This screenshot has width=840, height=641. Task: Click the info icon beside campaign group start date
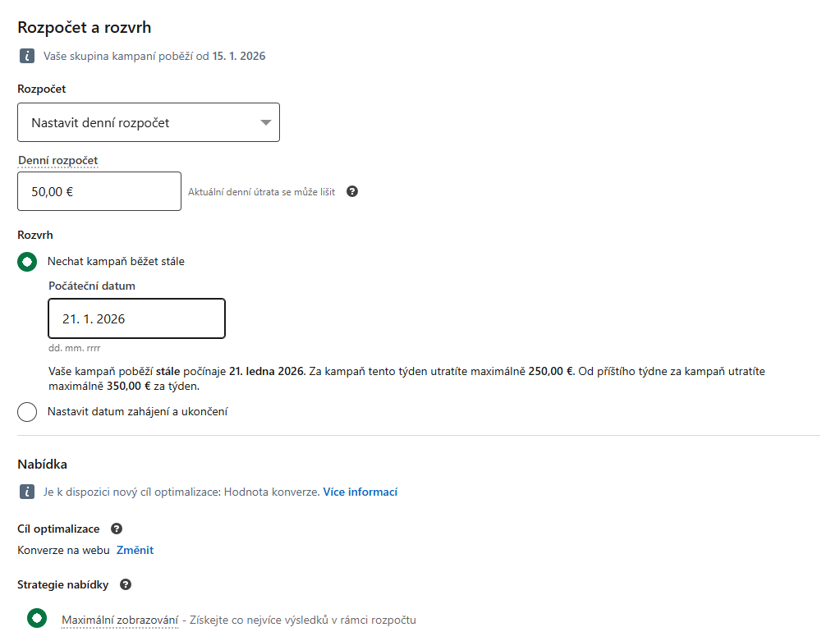[27, 56]
